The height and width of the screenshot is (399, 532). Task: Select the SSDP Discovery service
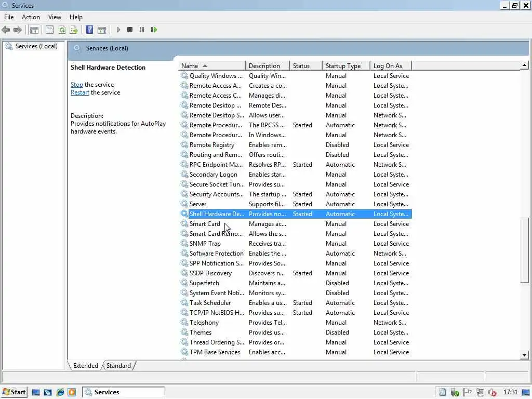pos(295,273)
